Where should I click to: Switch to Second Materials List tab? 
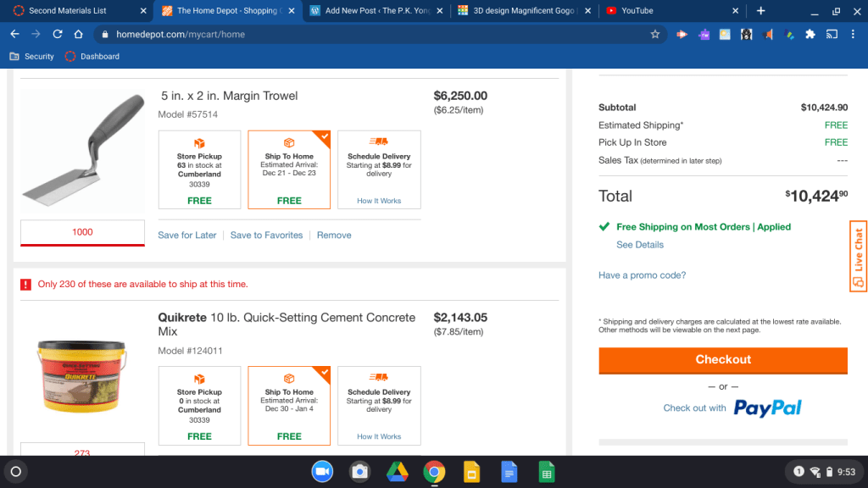[x=68, y=11]
